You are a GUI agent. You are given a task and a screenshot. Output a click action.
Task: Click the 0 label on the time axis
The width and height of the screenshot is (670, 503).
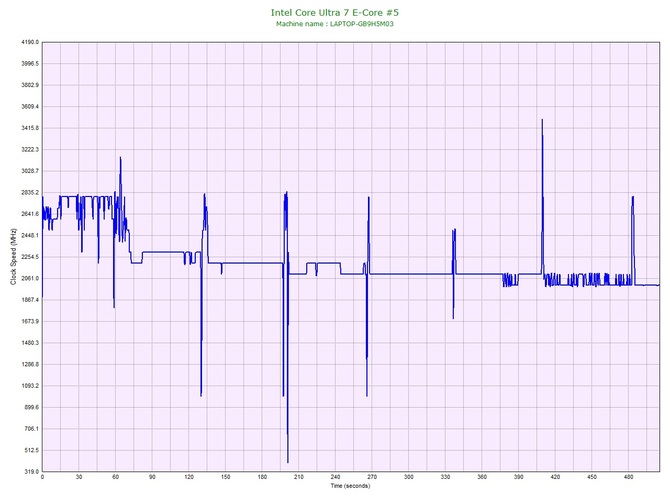point(42,477)
